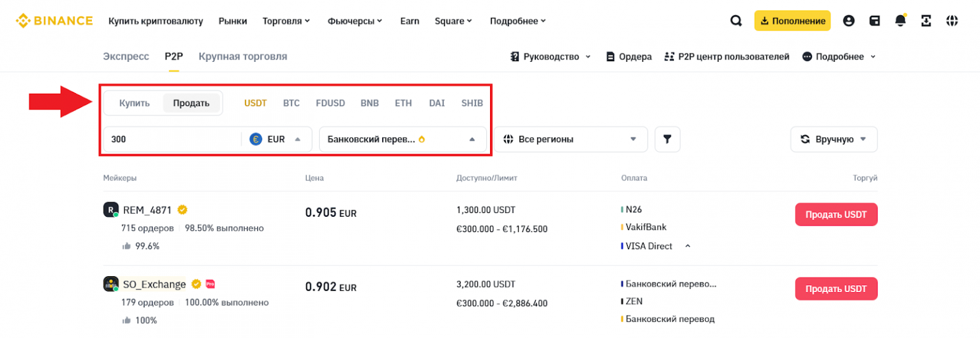Switch to Продать (Sell) mode
The image size is (980, 338).
click(191, 103)
